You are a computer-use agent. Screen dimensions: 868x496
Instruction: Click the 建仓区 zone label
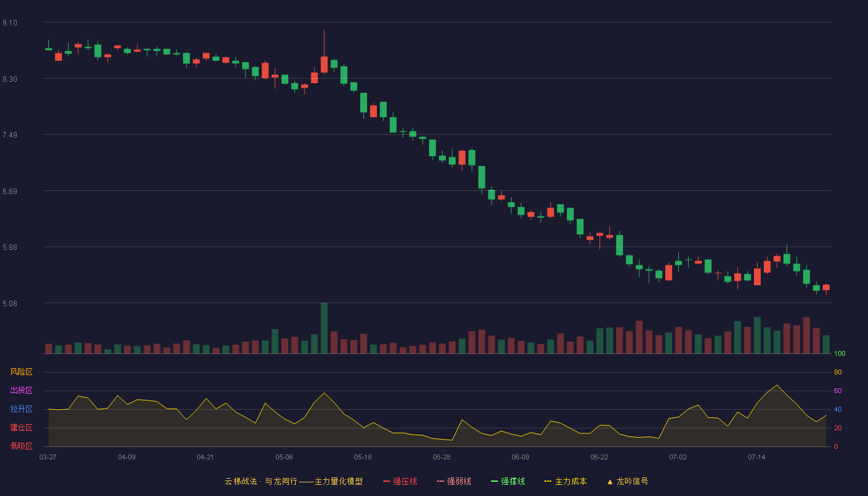pos(22,428)
